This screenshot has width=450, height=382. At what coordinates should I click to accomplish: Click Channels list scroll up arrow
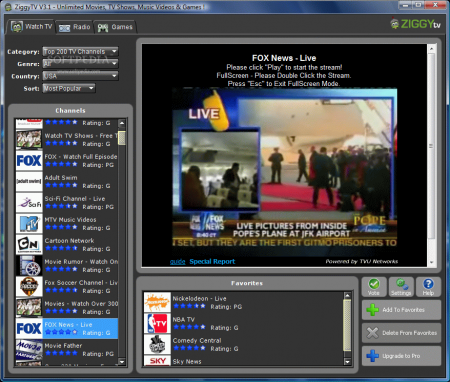122,123
